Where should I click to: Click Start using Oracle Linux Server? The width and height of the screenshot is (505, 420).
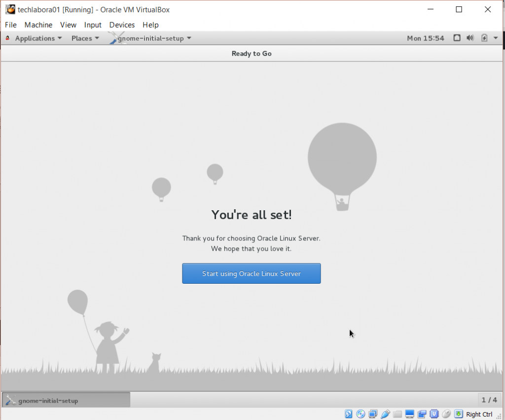point(252,273)
